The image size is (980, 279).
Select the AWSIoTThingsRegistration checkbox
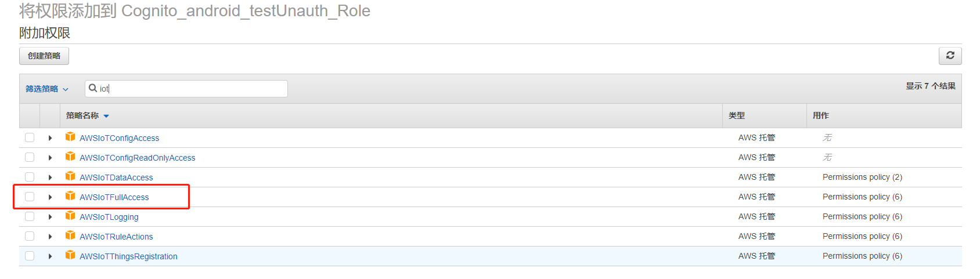coord(30,256)
